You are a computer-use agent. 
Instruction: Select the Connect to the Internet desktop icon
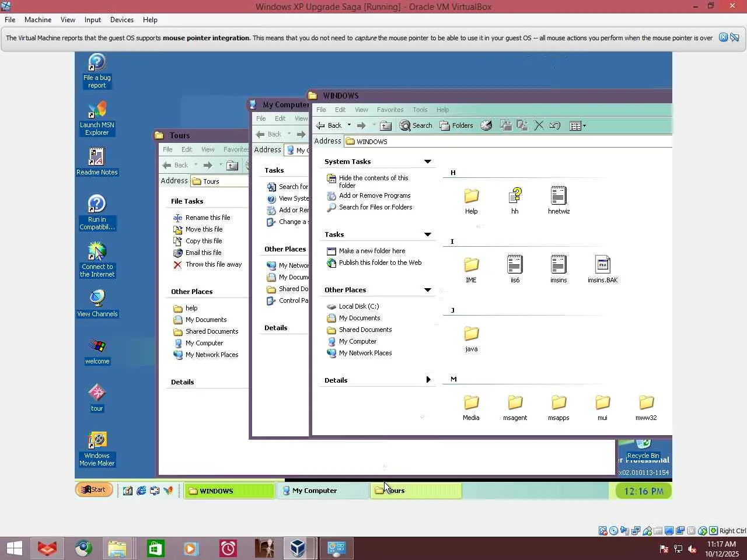pyautogui.click(x=97, y=260)
